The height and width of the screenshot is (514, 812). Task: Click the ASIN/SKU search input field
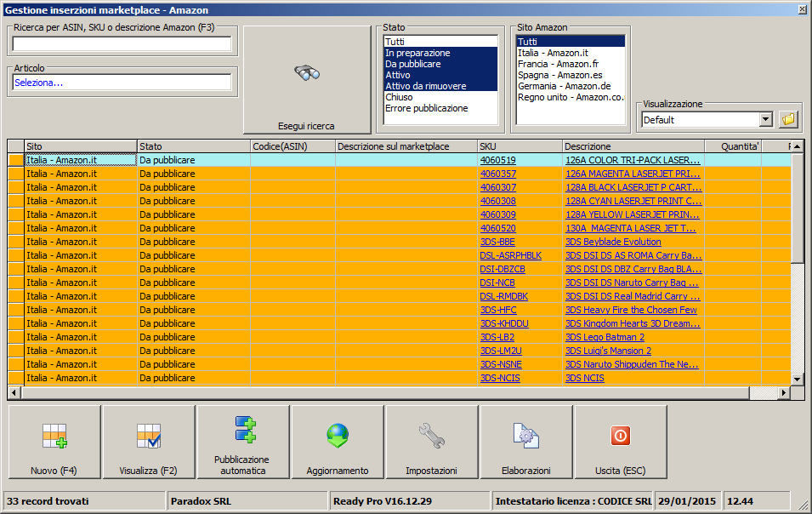click(x=122, y=43)
